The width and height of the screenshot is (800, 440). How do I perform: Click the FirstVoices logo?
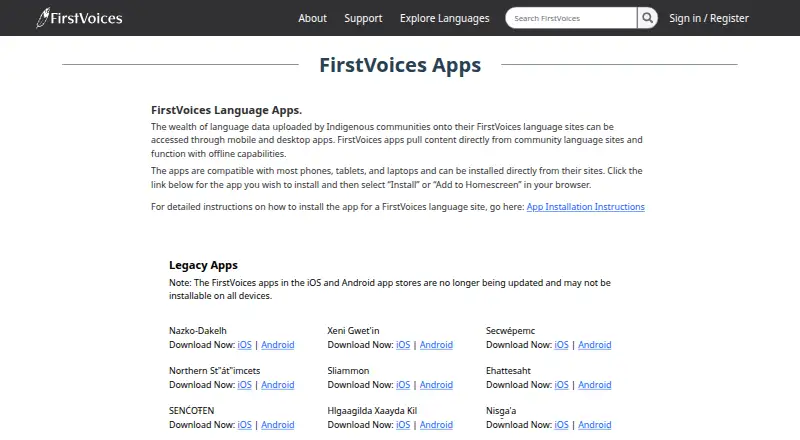tap(79, 18)
